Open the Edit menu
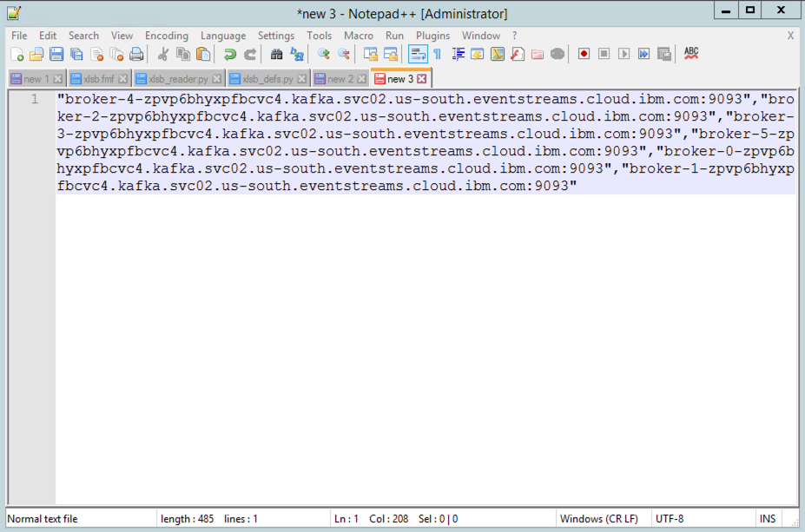This screenshot has width=805, height=532. tap(48, 36)
